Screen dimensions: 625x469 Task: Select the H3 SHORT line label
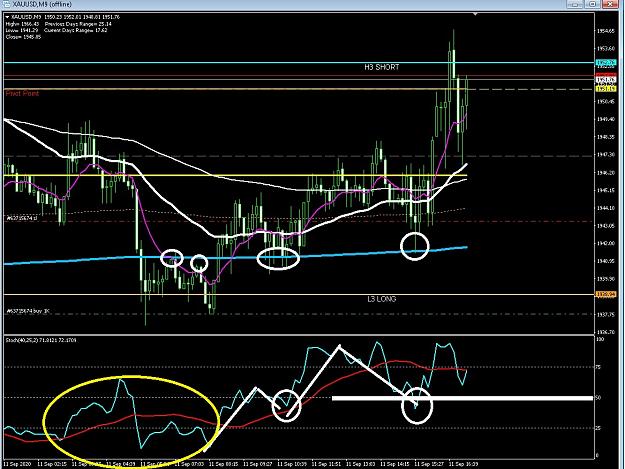381,67
